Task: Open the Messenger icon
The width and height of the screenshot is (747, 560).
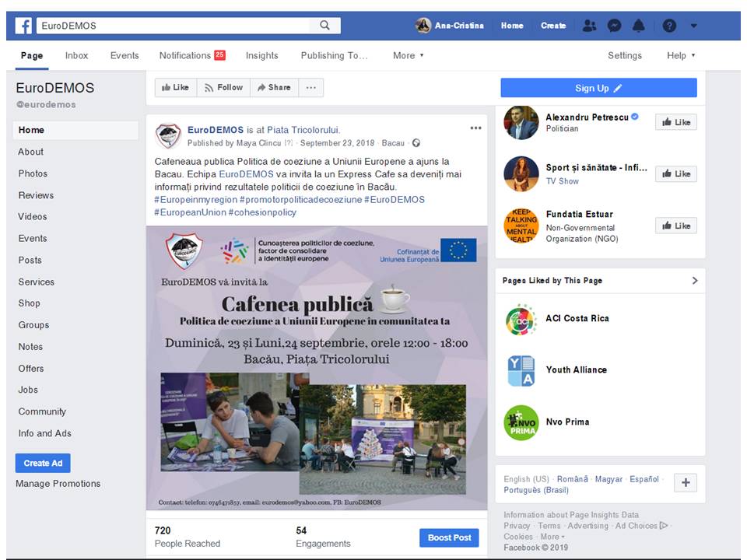Action: coord(614,26)
